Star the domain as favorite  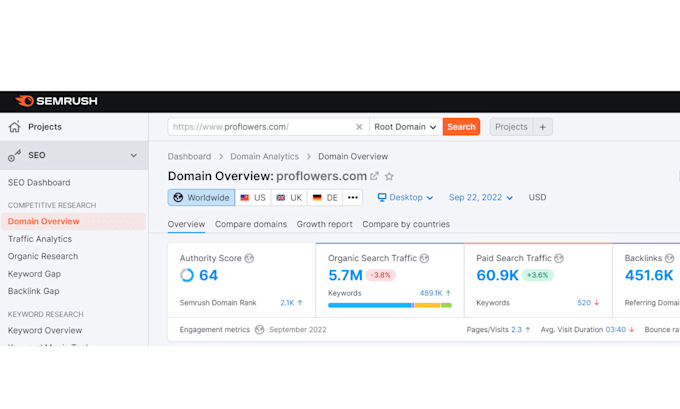pyautogui.click(x=389, y=176)
